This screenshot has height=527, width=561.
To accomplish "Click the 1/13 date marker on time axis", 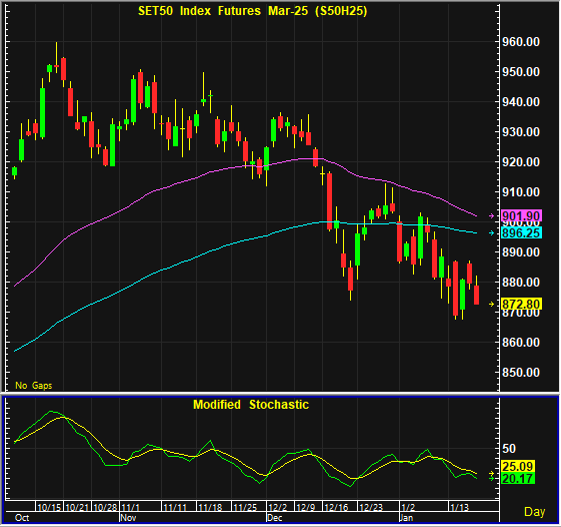I will [459, 507].
